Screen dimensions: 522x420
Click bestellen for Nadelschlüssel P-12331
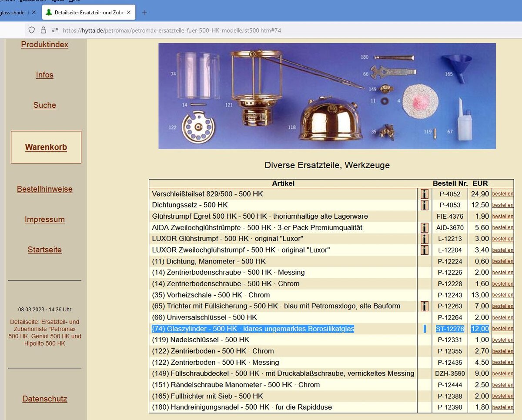pyautogui.click(x=502, y=340)
